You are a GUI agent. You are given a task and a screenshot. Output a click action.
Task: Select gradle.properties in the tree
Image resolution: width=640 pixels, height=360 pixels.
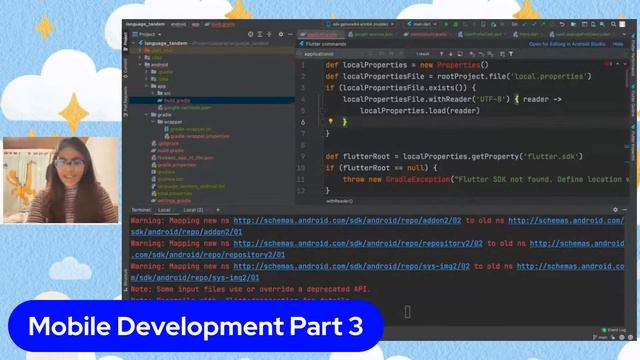click(x=176, y=165)
